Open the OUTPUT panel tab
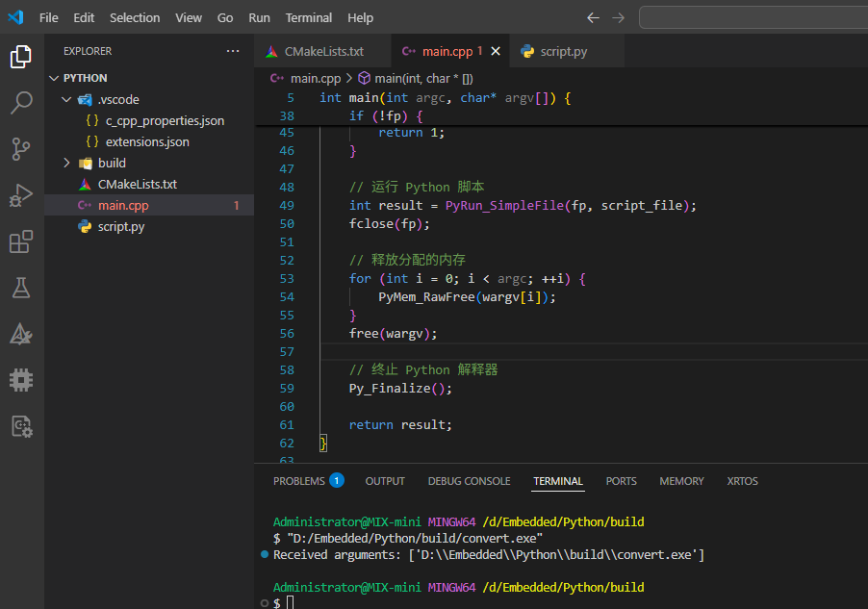Viewport: 868px width, 609px height. [385, 481]
